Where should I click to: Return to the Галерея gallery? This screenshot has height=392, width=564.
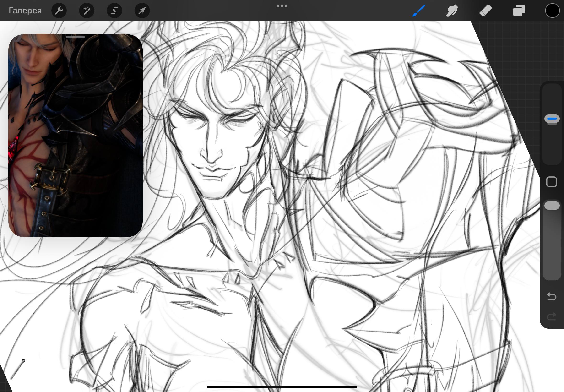pyautogui.click(x=25, y=11)
